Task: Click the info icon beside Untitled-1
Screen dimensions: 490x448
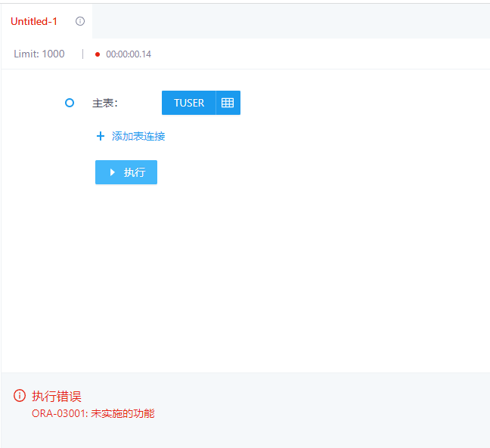Action: (80, 21)
